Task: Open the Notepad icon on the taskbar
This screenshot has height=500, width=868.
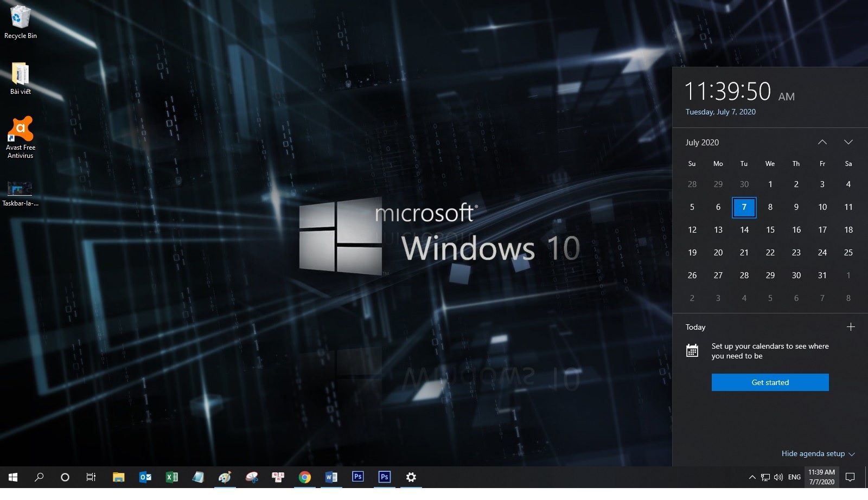Action: coord(198,477)
